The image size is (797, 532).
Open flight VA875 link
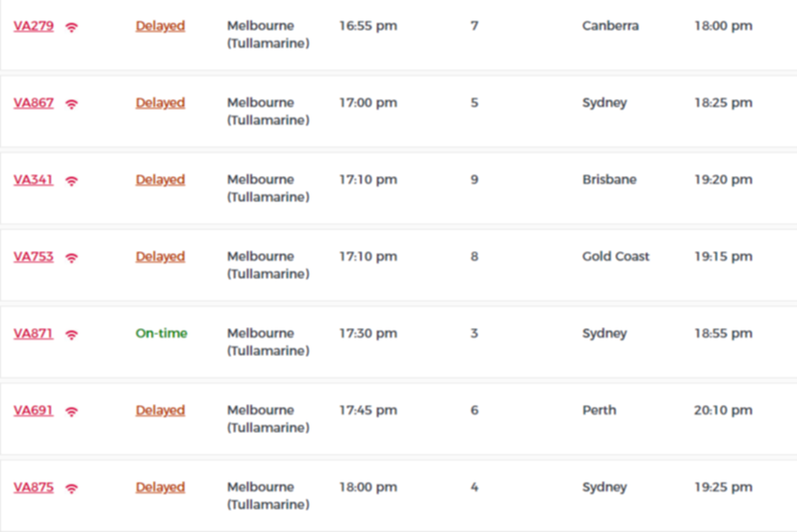click(34, 487)
